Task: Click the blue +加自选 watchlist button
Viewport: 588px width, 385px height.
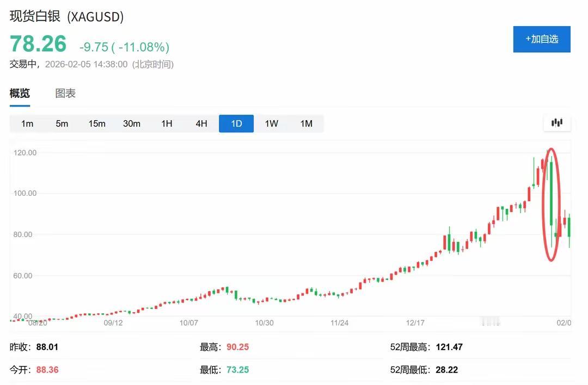Action: pyautogui.click(x=542, y=39)
